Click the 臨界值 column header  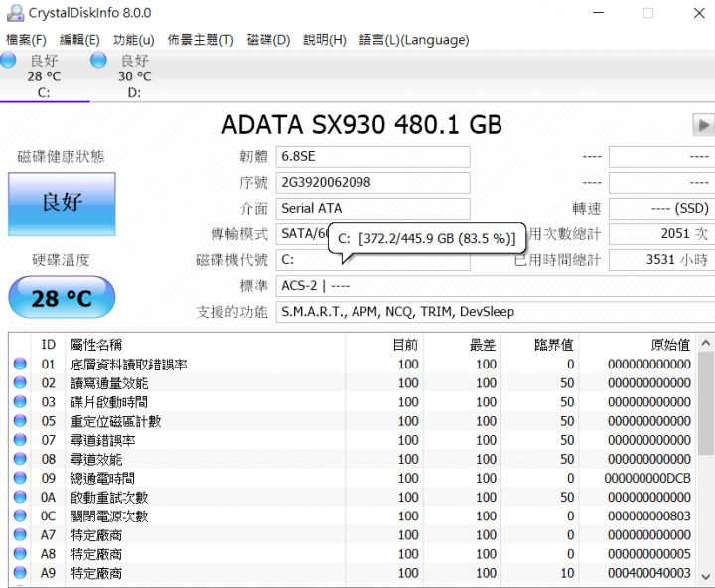[x=540, y=345]
